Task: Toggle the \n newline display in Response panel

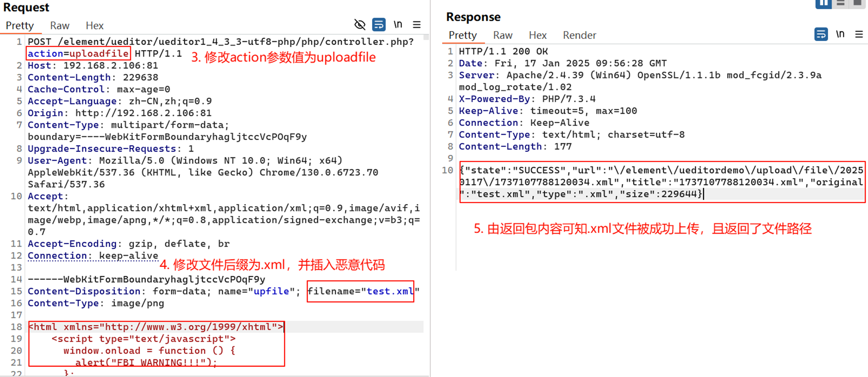Action: tap(840, 34)
